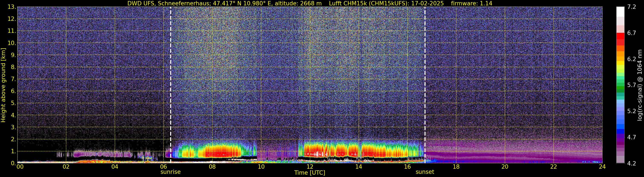Click the '10.' height tick label
The width and height of the screenshot is (644, 177).
[x=12, y=43]
